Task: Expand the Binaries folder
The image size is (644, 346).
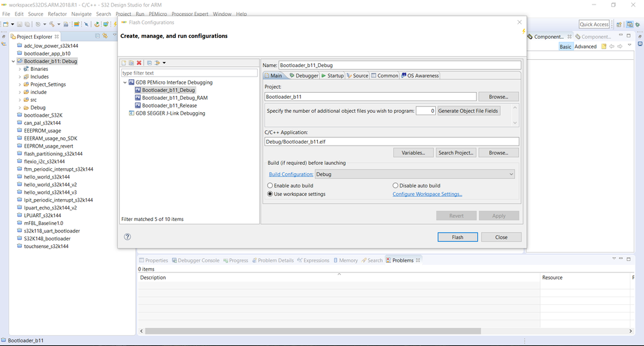Action: point(20,69)
